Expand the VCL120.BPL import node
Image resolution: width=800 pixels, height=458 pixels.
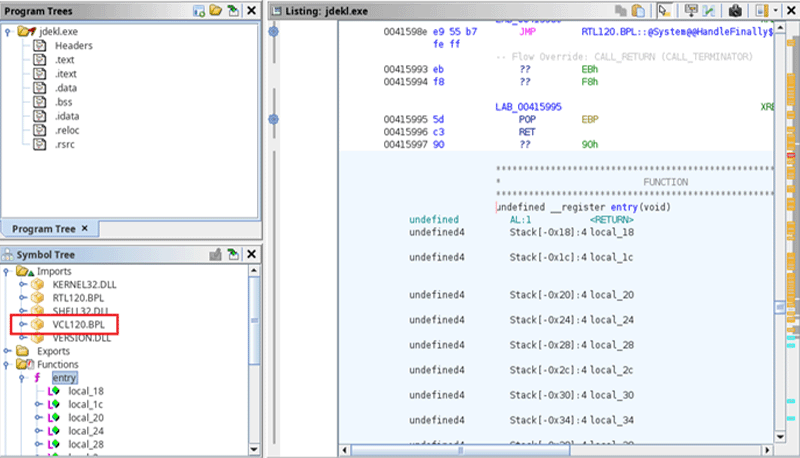[x=22, y=324]
